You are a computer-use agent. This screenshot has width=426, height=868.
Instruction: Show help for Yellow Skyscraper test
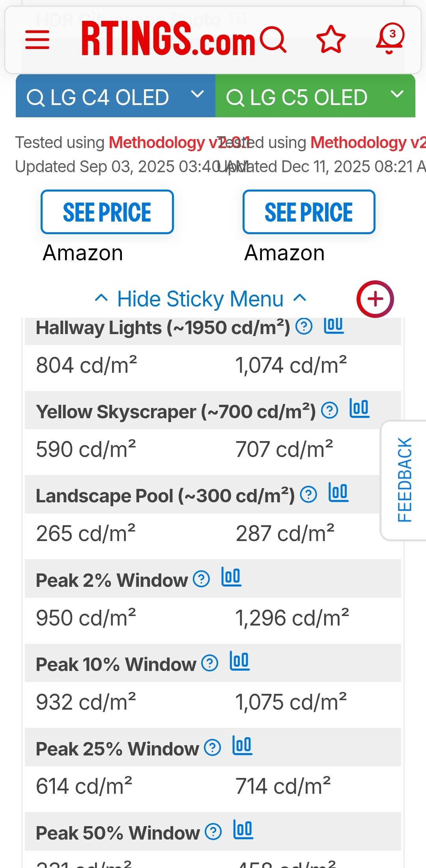click(x=329, y=411)
